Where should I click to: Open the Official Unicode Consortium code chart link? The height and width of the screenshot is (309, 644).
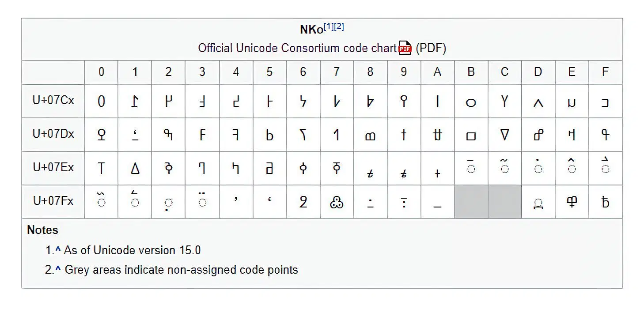(297, 48)
